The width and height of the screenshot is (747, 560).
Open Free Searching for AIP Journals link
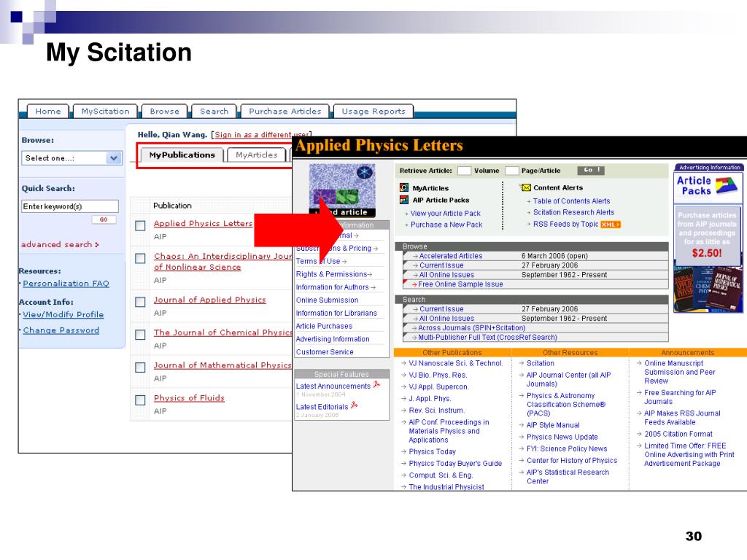click(680, 397)
